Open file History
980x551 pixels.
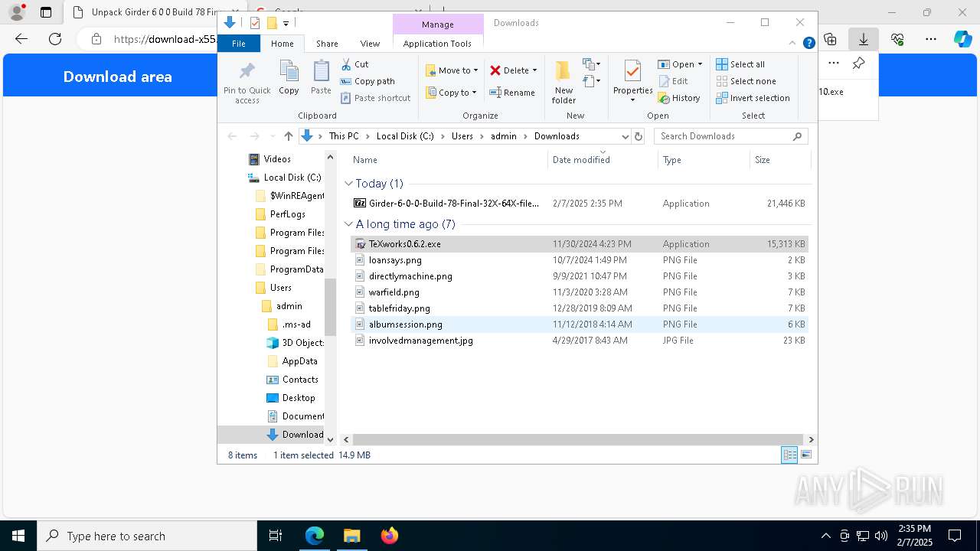point(679,98)
